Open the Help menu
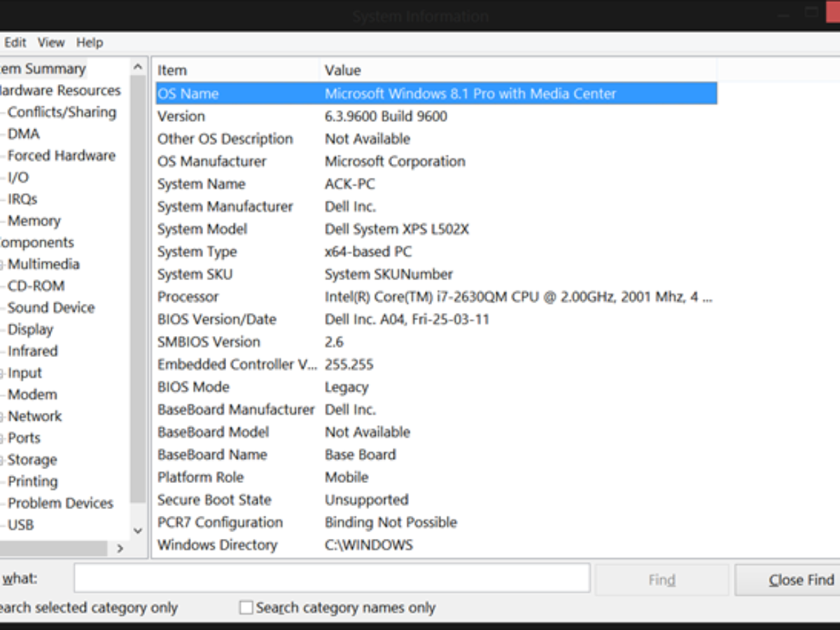 pos(90,43)
